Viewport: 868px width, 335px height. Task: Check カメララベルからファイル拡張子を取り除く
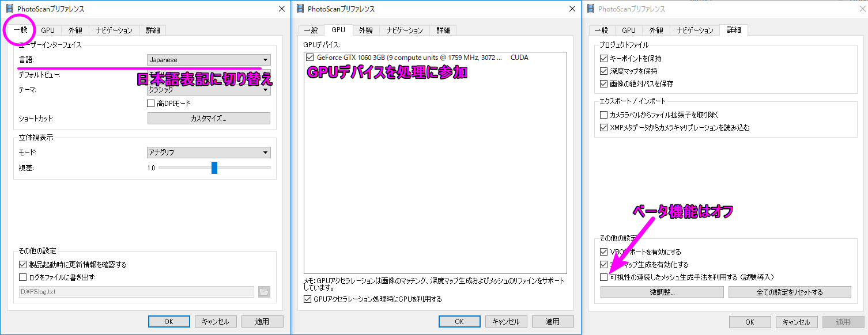[603, 115]
